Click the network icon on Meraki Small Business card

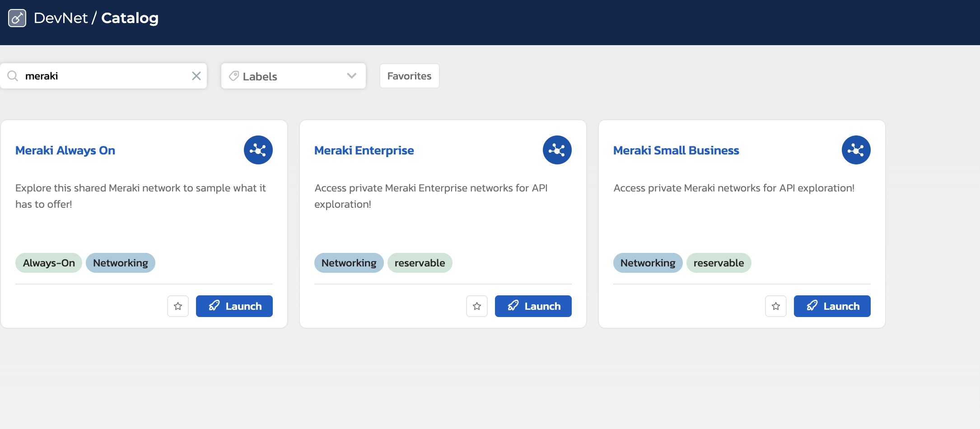pos(856,149)
